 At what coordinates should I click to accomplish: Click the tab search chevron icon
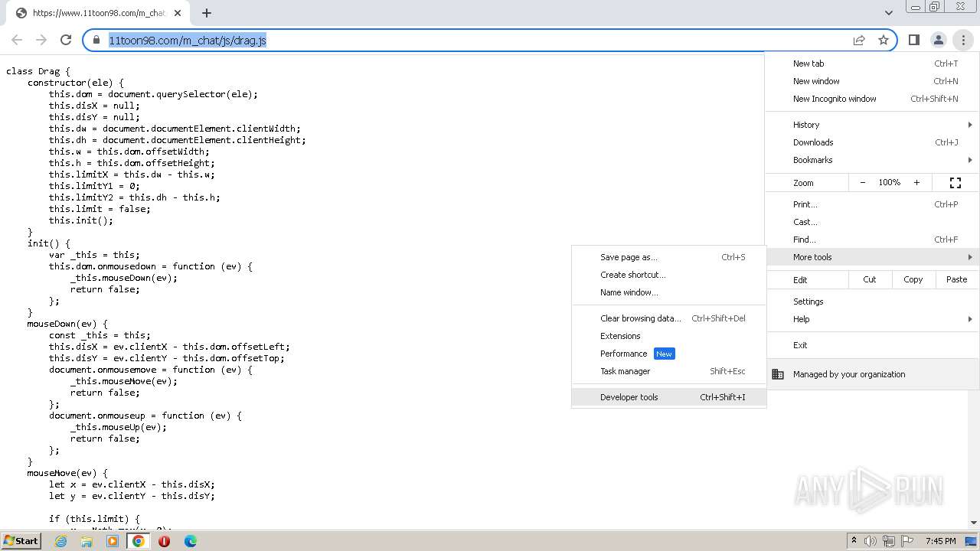pyautogui.click(x=888, y=13)
